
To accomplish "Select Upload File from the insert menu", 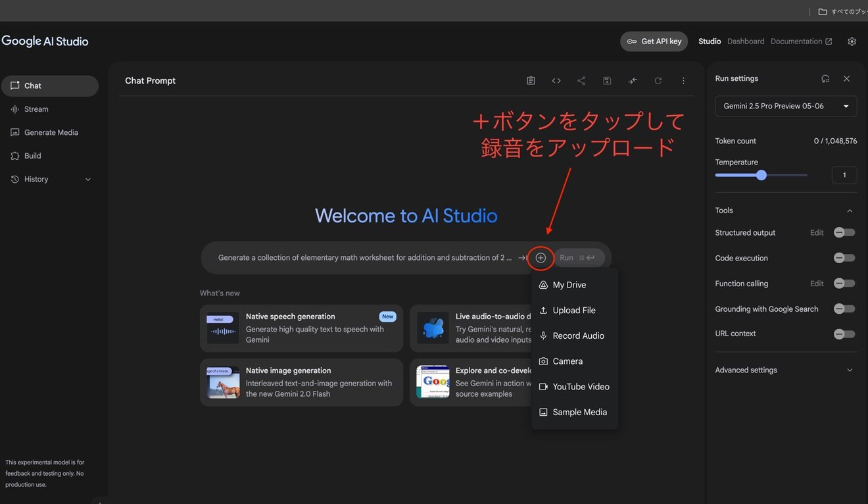I will point(575,311).
